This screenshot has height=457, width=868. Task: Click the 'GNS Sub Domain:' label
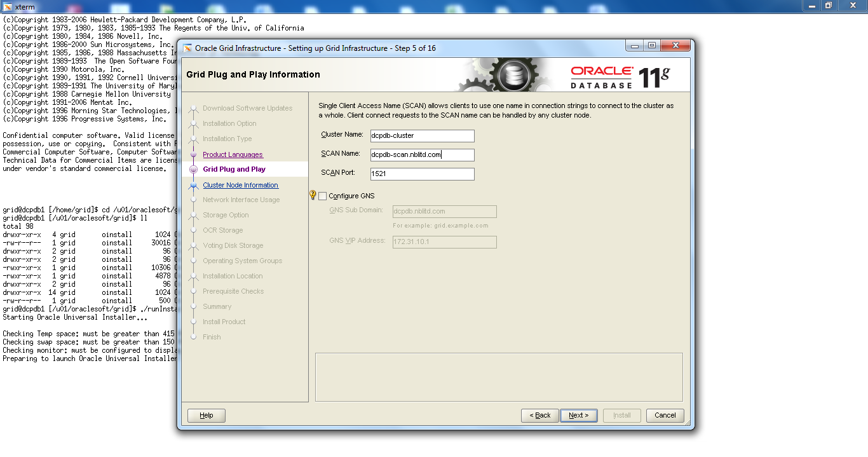click(x=356, y=210)
